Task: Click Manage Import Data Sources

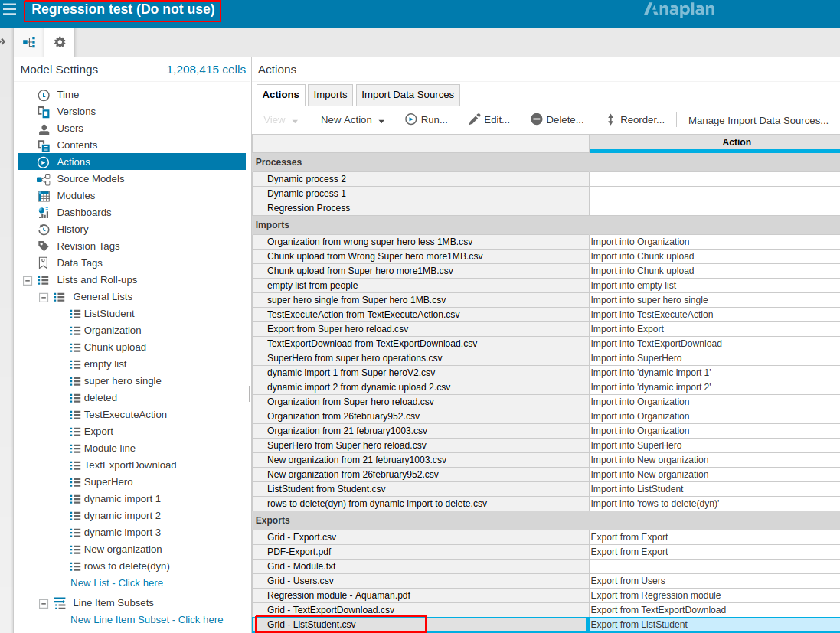Action: 758,120
